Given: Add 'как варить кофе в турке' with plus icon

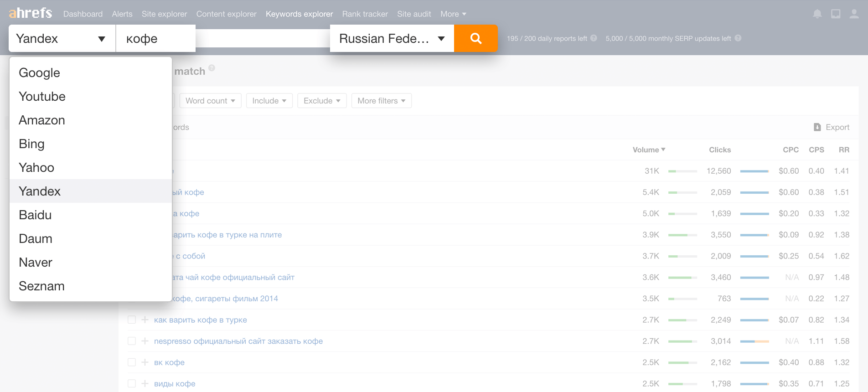Looking at the screenshot, I should pyautogui.click(x=145, y=320).
